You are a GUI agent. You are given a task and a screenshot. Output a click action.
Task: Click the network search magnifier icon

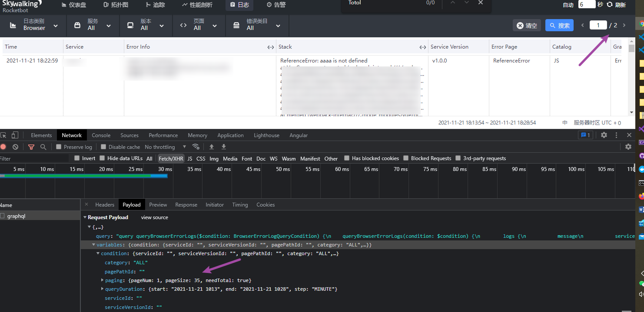pyautogui.click(x=43, y=147)
